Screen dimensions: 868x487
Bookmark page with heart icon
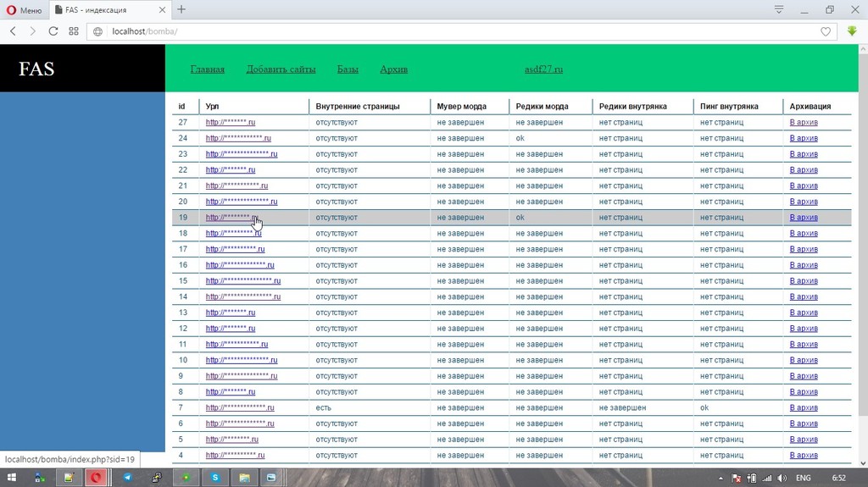826,31
